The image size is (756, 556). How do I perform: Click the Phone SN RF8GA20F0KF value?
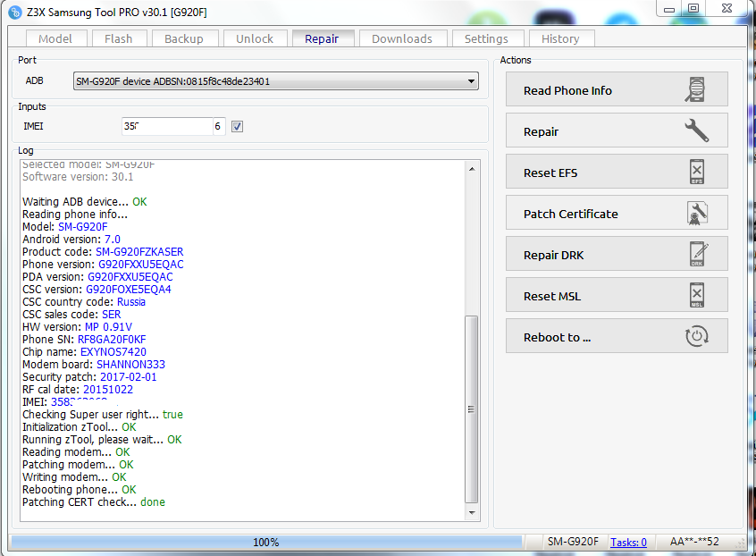click(112, 340)
